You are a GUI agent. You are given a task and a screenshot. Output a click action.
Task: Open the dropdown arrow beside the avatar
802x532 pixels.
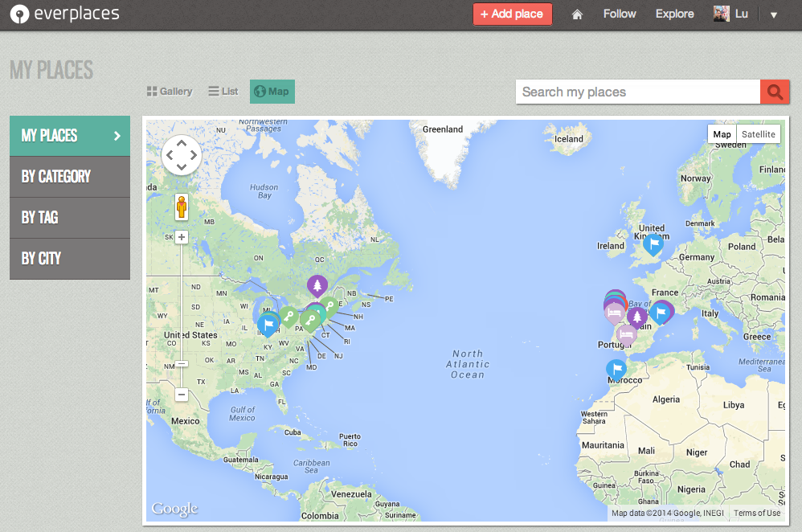pyautogui.click(x=773, y=14)
